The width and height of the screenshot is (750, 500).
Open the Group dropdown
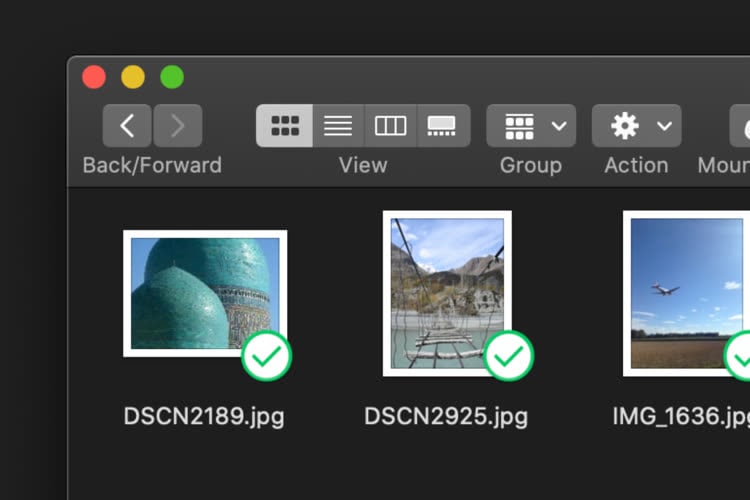[x=531, y=126]
